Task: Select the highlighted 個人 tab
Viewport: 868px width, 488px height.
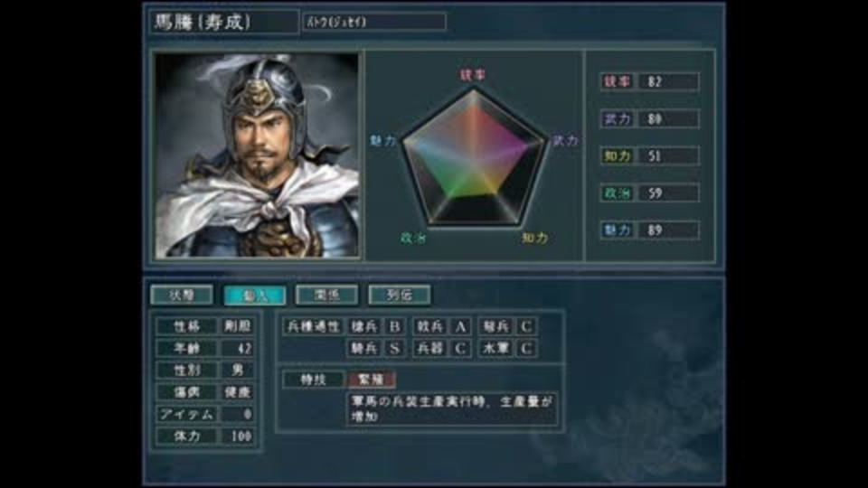Action: 255,295
